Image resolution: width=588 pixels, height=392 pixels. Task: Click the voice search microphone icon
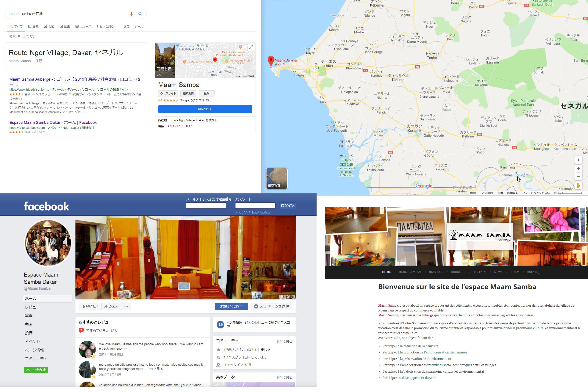[x=132, y=14]
